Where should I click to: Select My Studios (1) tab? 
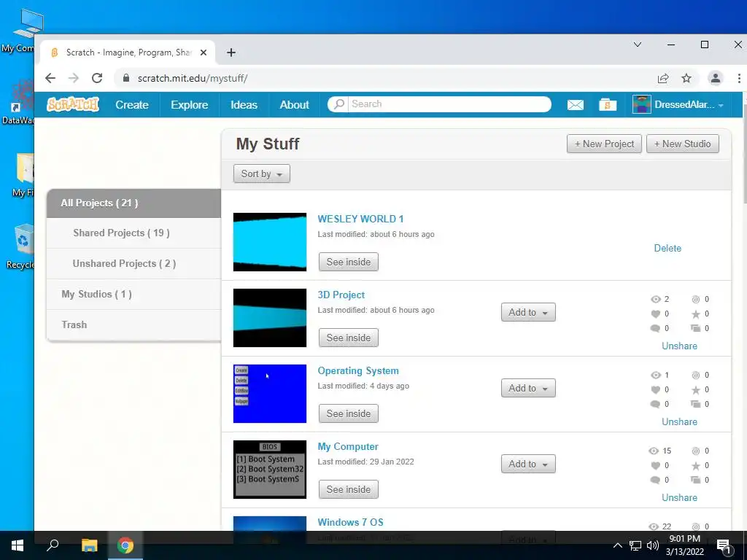pyautogui.click(x=134, y=295)
